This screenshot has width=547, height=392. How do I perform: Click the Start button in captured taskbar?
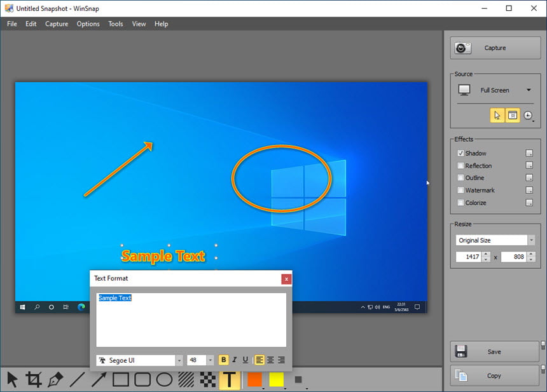[23, 307]
